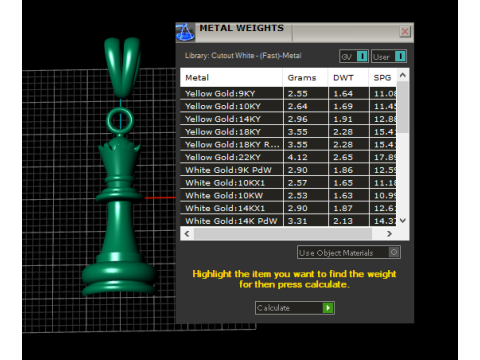Screen dimensions: 480x360
Task: Sort by the Metal column header
Action: click(231, 78)
